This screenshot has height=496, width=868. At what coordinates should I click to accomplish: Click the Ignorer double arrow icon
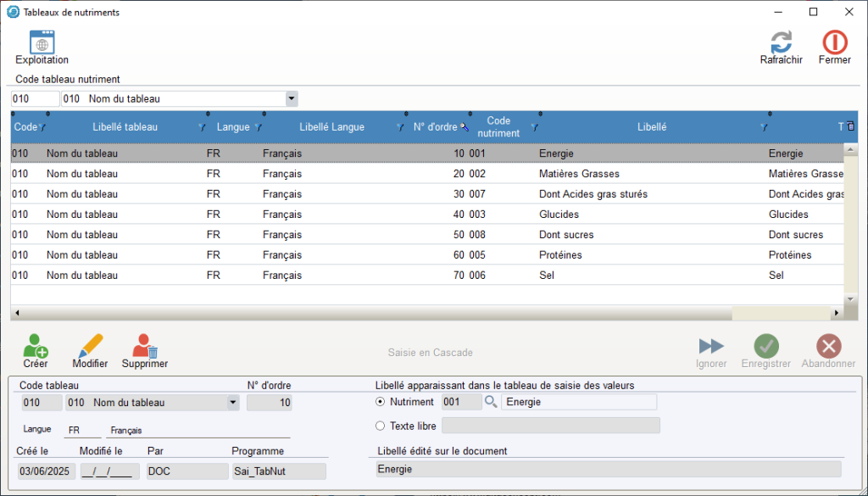(711, 346)
